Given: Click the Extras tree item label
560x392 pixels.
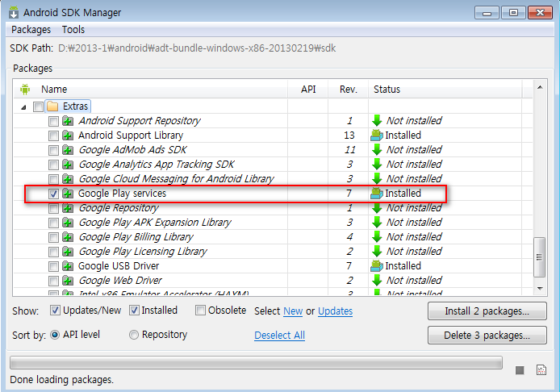Looking at the screenshot, I should click(x=75, y=106).
